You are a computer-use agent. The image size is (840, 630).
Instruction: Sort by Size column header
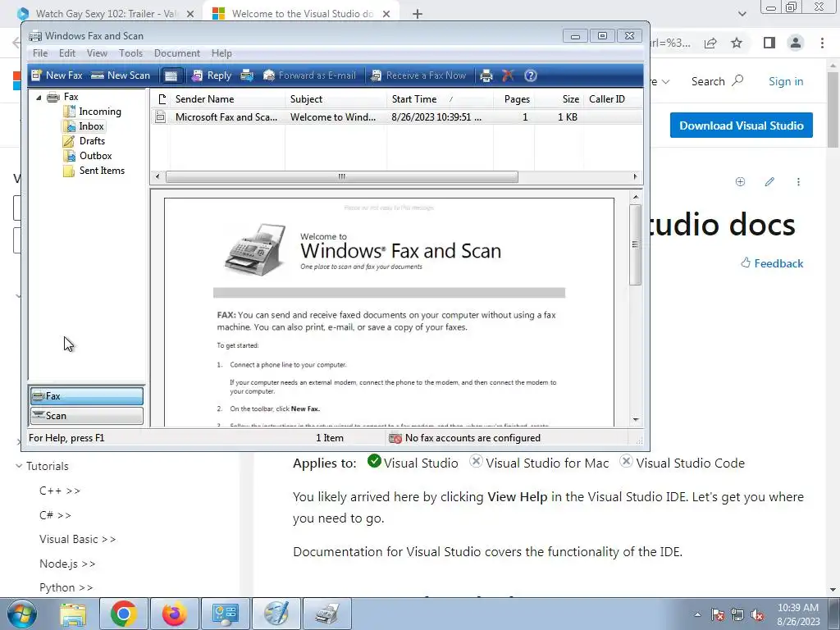tap(559, 99)
